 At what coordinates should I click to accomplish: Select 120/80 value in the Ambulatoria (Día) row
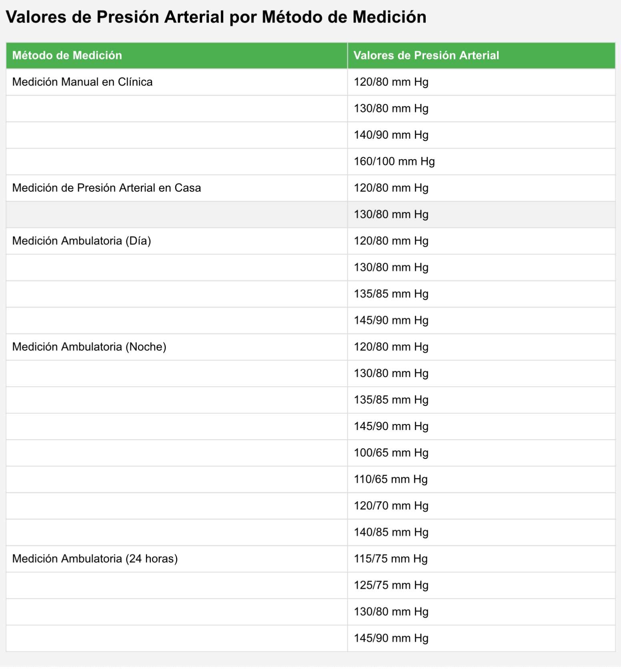tap(391, 241)
